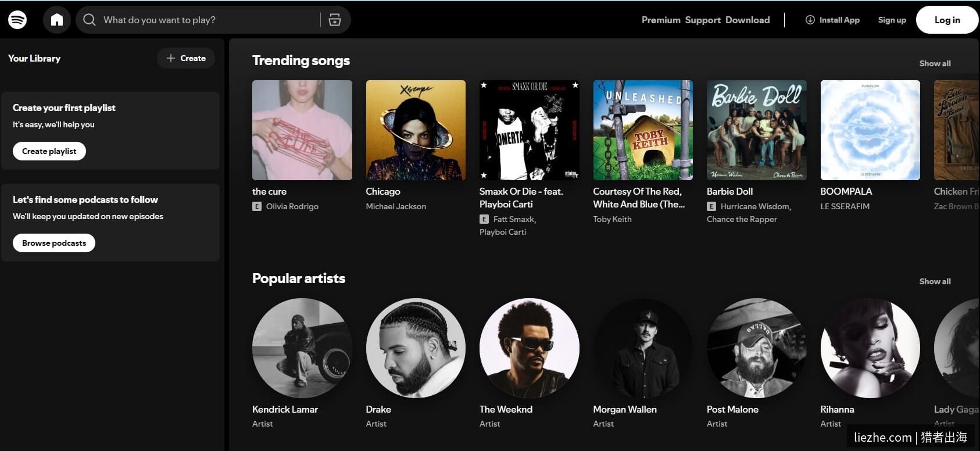This screenshot has width=980, height=451.
Task: Click explicit badge beside Olivia Rodrigo
Action: coord(257,206)
